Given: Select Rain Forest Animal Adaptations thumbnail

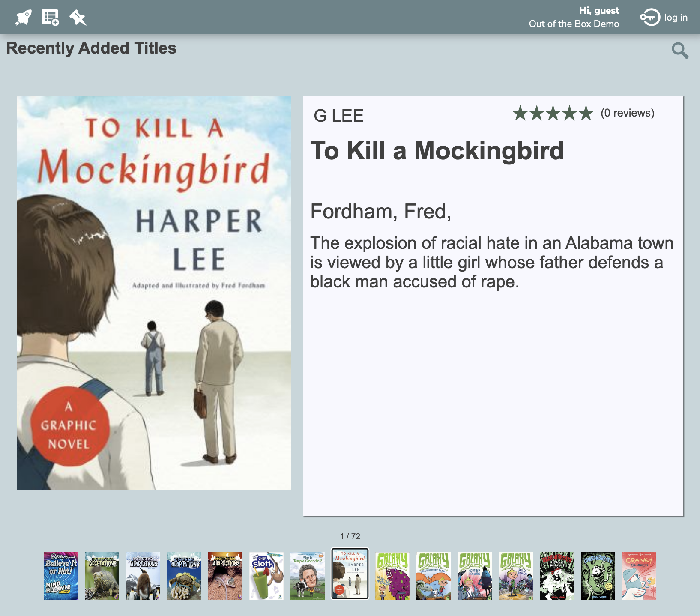Looking at the screenshot, I should tap(102, 576).
